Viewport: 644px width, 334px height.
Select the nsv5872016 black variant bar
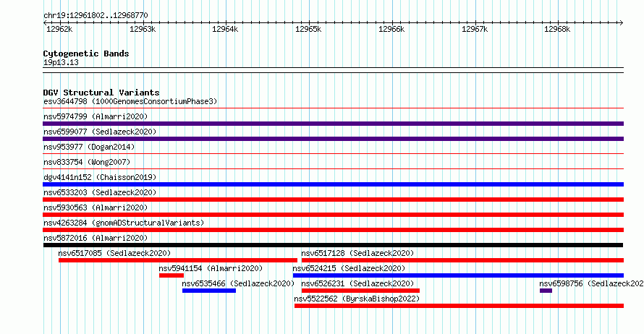point(333,245)
